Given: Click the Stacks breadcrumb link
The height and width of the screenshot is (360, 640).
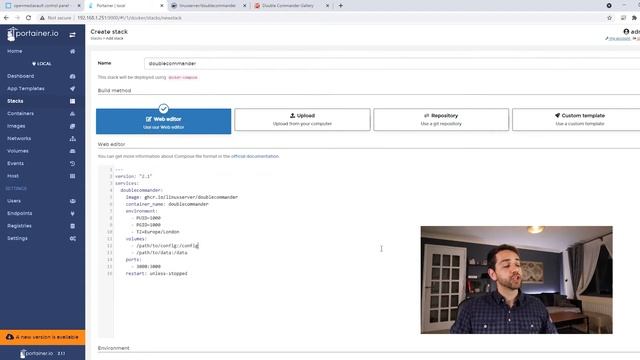Looking at the screenshot, I should (96, 38).
